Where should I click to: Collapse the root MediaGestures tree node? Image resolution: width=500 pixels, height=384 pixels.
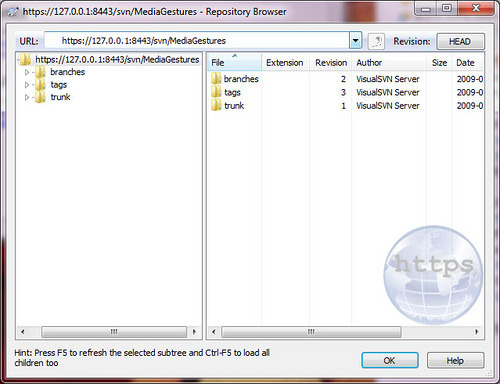pyautogui.click(x=18, y=60)
